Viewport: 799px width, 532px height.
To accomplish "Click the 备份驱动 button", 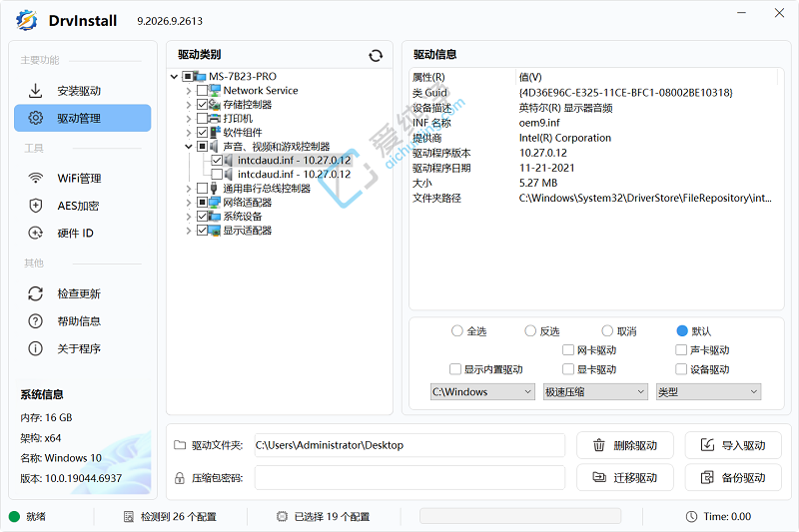I will [x=733, y=477].
